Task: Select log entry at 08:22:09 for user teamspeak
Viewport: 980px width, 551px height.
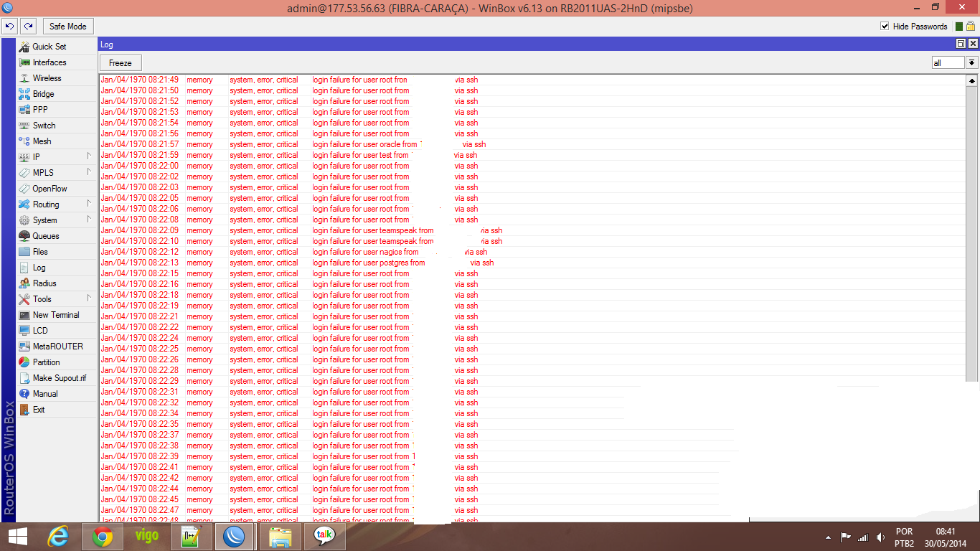Action: [x=532, y=230]
